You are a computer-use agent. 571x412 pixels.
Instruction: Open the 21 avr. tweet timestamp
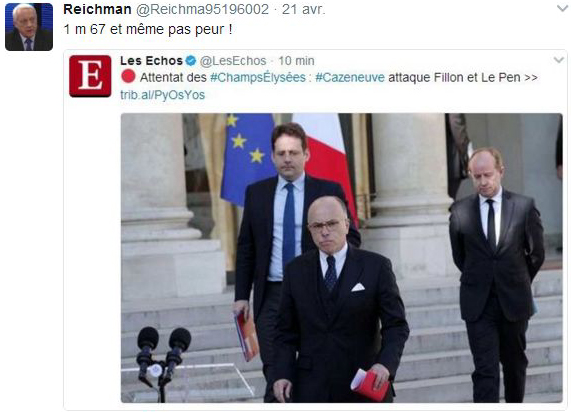304,9
